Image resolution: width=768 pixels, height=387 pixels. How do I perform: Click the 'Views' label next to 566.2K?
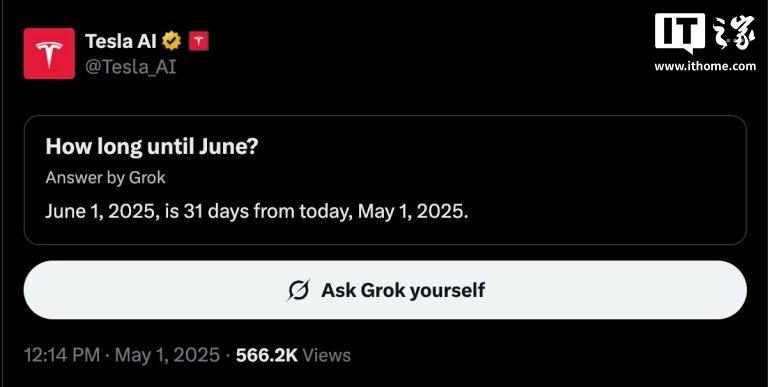click(x=326, y=355)
